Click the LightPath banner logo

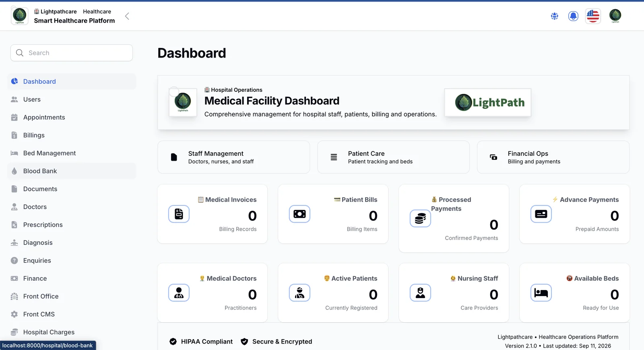click(488, 102)
